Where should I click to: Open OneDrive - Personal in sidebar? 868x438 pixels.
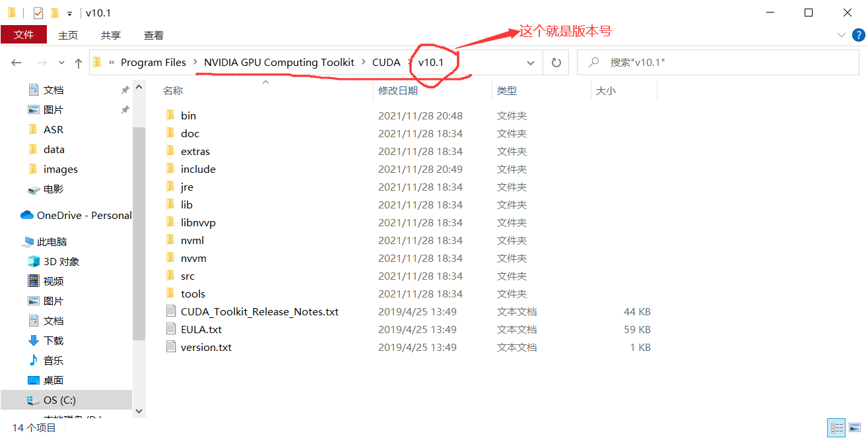pyautogui.click(x=76, y=215)
